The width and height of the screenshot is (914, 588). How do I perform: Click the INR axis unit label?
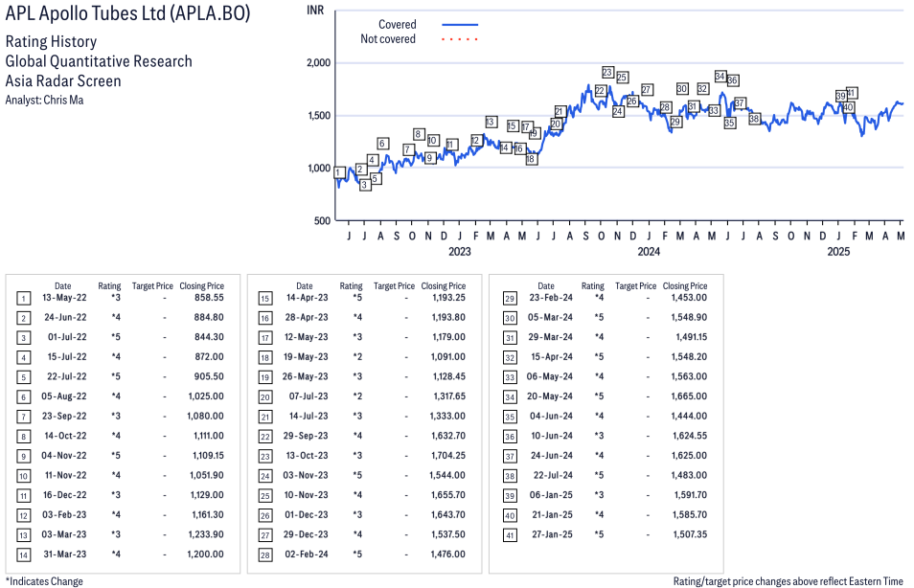coord(315,11)
